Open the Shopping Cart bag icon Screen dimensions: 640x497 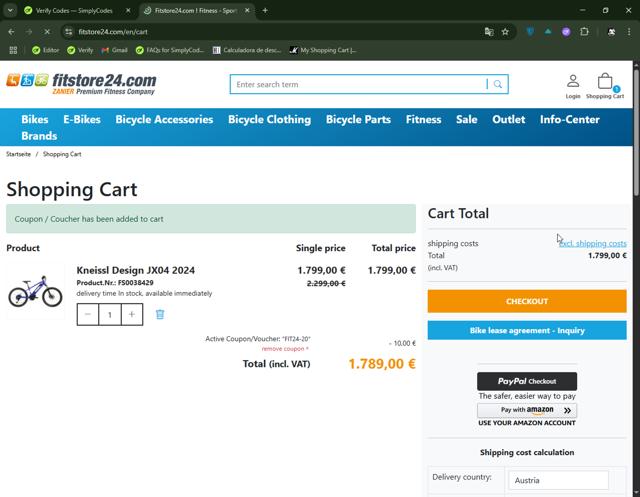tap(605, 86)
